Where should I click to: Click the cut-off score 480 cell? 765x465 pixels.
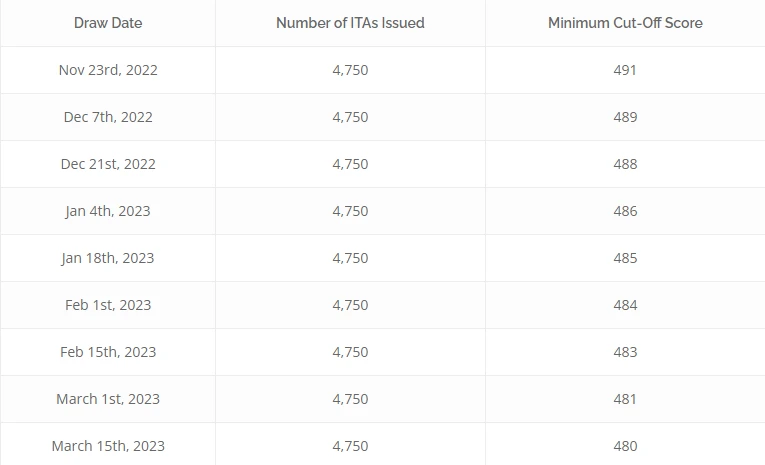tap(625, 446)
